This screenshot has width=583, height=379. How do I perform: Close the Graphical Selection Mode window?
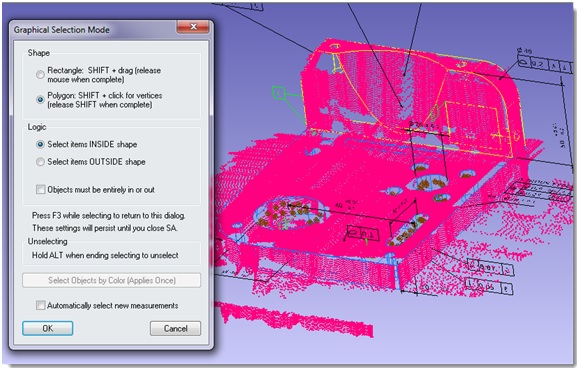[x=193, y=27]
